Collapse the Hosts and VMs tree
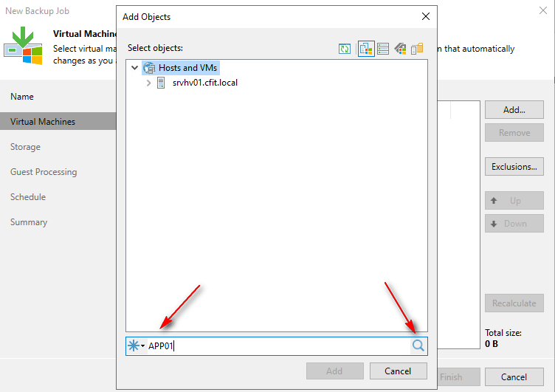Viewport: 555px width, 392px height. pyautogui.click(x=134, y=68)
